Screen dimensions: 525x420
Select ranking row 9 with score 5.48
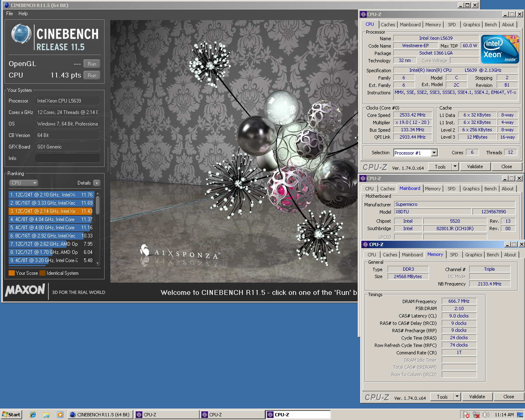coord(51,260)
